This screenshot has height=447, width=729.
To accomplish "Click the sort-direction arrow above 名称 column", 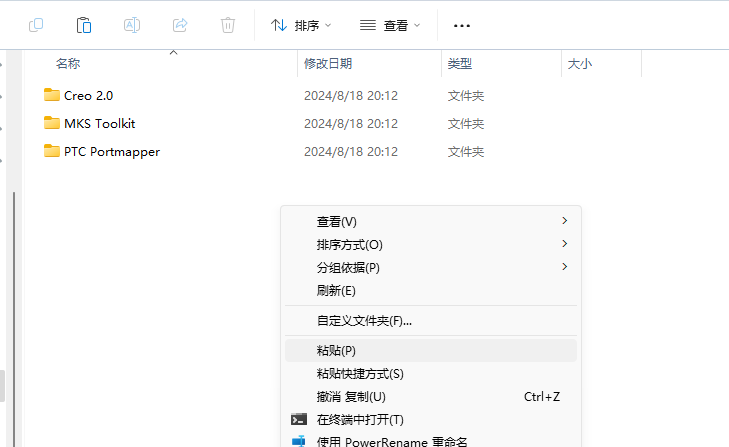I will (x=173, y=53).
